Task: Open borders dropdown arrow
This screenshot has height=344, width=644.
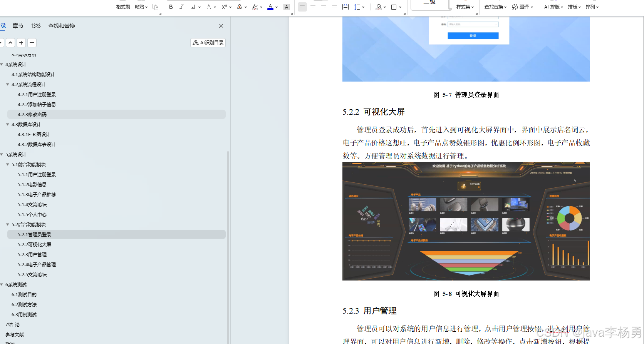Action: pyautogui.click(x=400, y=7)
